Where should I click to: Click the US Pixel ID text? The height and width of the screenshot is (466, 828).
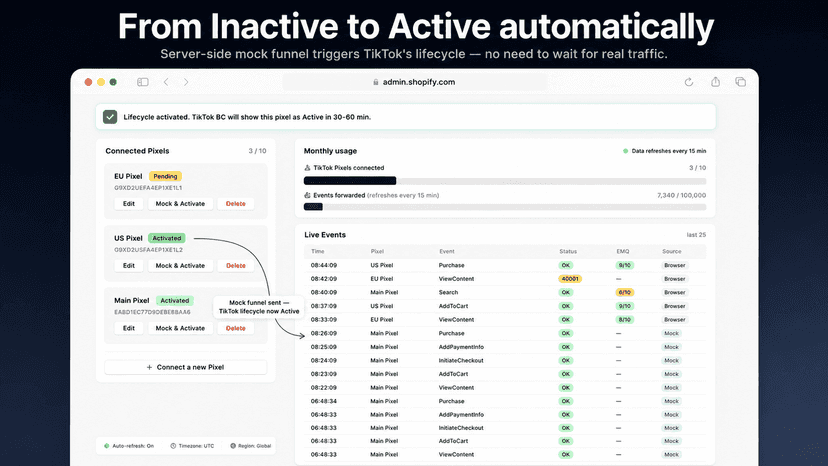point(148,250)
